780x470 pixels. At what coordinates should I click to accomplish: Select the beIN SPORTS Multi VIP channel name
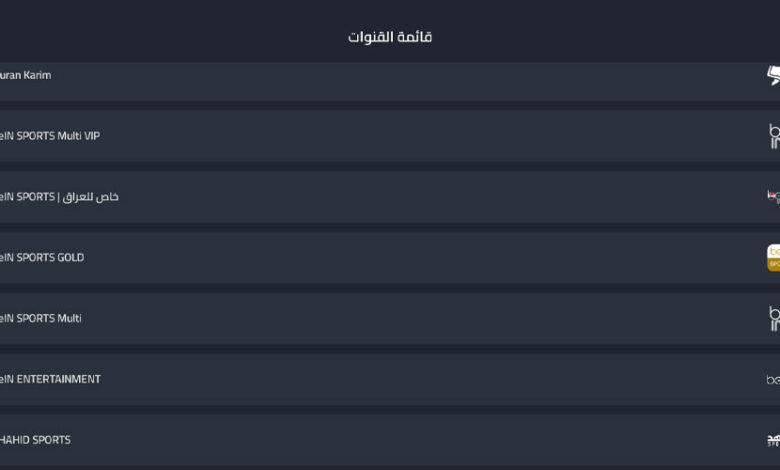(50, 136)
